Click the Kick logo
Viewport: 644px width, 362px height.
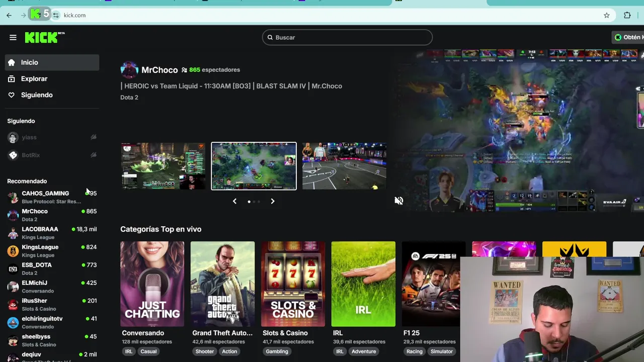(45, 37)
